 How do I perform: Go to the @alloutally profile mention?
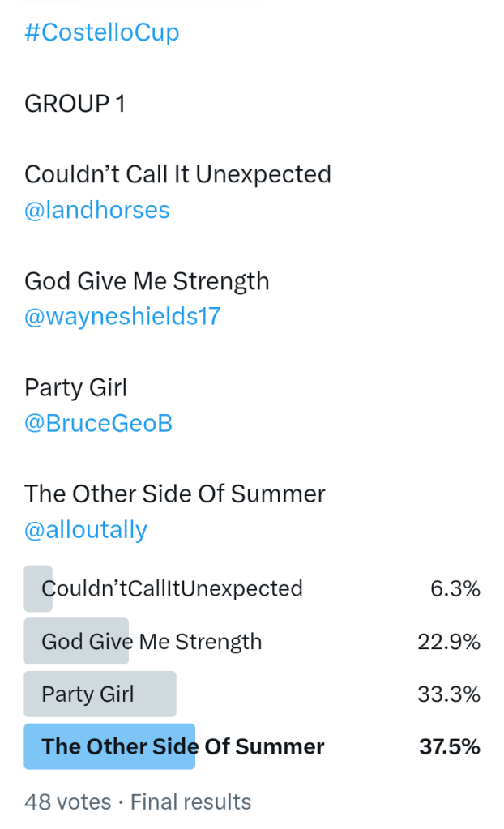point(86,530)
